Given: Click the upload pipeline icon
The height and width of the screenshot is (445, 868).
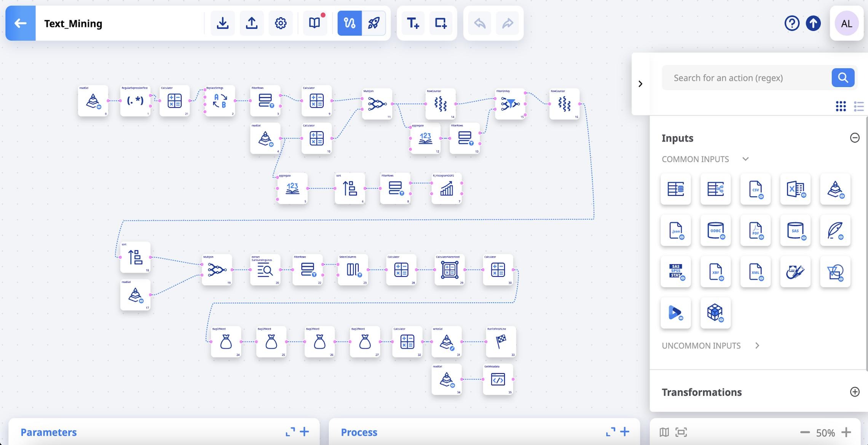Looking at the screenshot, I should point(252,23).
